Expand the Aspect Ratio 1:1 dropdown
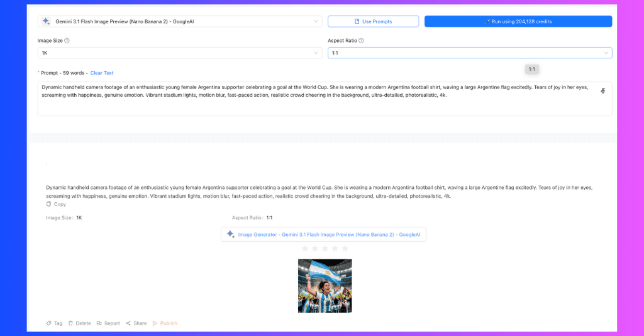Screen dimensions: 644x336 pyautogui.click(x=470, y=53)
